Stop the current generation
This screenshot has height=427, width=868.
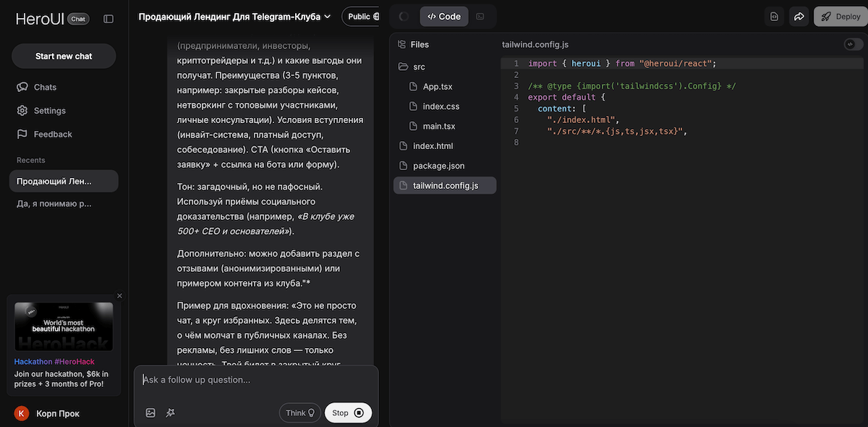348,413
